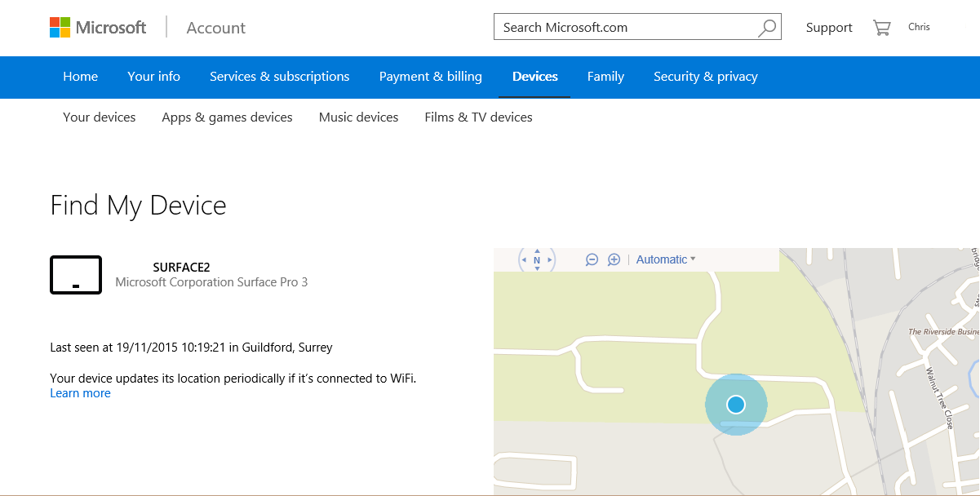Screen dimensions: 980x496
Task: Pan map down with compass arrow
Action: [x=537, y=269]
